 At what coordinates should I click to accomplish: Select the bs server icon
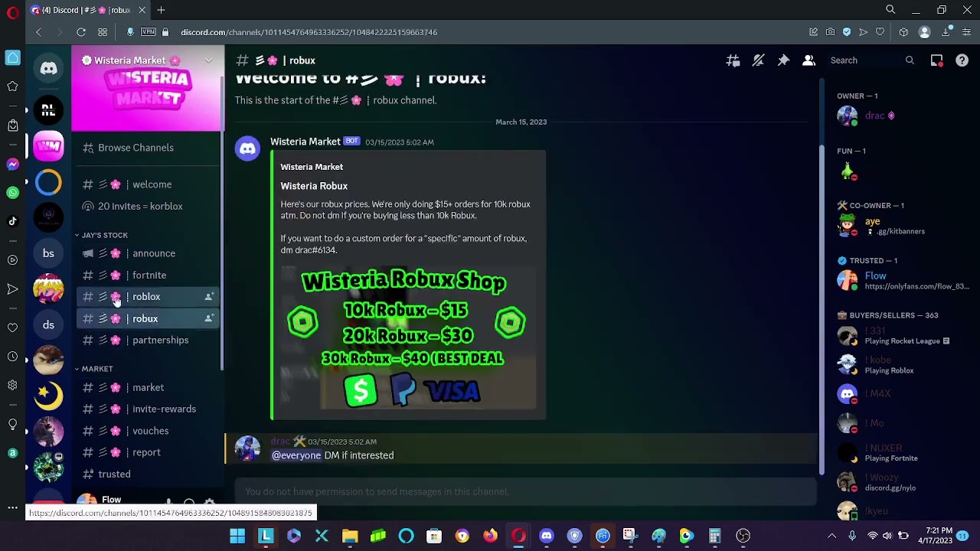(48, 253)
